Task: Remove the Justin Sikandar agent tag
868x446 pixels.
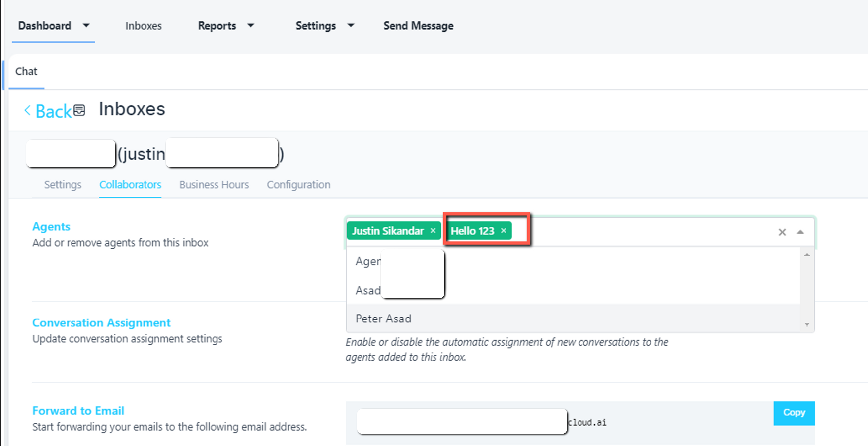Action: [433, 231]
